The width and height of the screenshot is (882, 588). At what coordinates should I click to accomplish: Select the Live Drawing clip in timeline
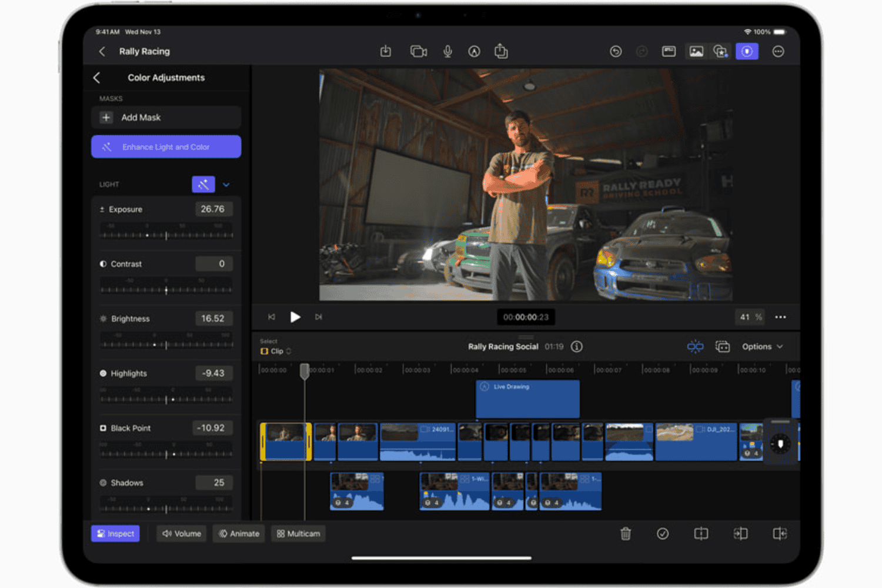pyautogui.click(x=527, y=399)
